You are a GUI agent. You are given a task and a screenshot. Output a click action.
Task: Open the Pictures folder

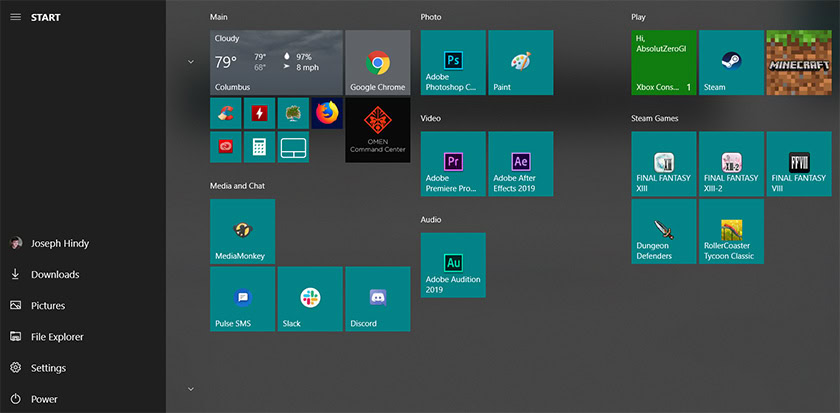point(83,305)
